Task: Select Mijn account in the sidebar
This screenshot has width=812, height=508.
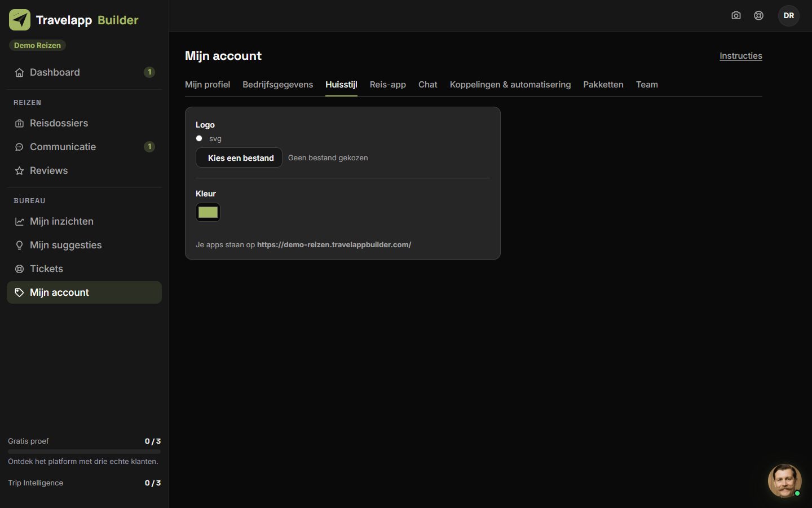Action: [x=84, y=292]
